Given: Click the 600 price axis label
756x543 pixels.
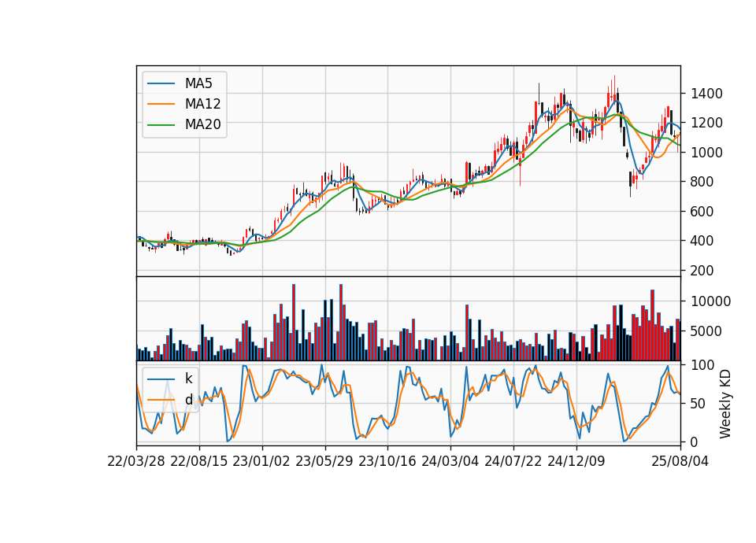Looking at the screenshot, I should pos(702,211).
